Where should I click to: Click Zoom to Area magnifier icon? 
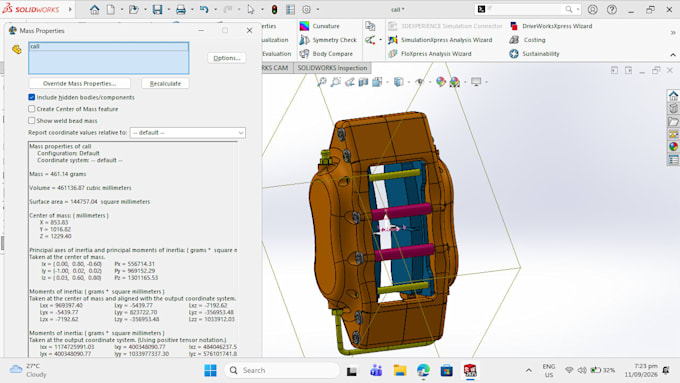[336, 82]
